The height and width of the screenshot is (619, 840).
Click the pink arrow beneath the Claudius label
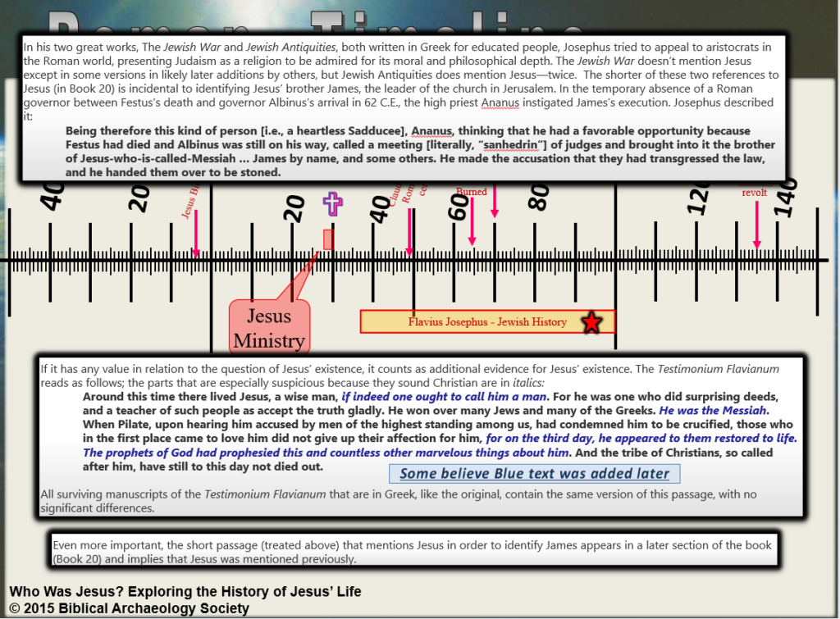click(x=410, y=232)
